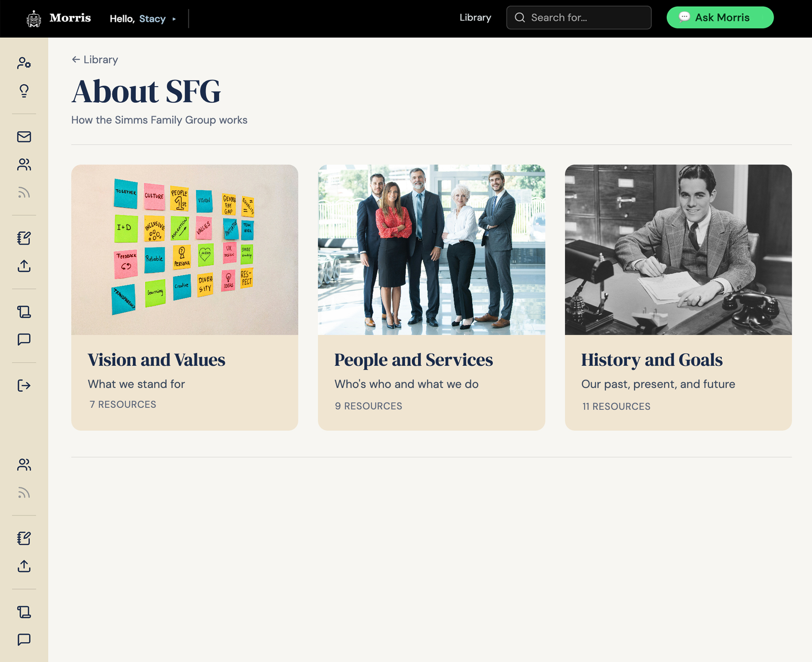Open the notepad-edit icon below the logout icon
This screenshot has width=812, height=662.
[x=24, y=538]
